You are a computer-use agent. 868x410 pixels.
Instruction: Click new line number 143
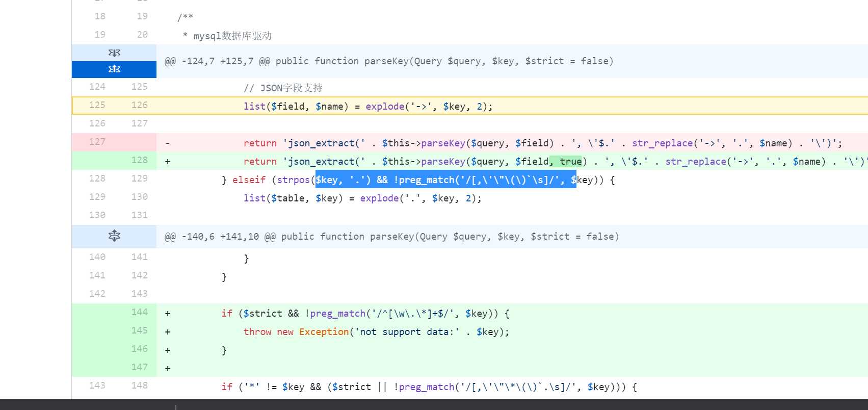(139, 294)
